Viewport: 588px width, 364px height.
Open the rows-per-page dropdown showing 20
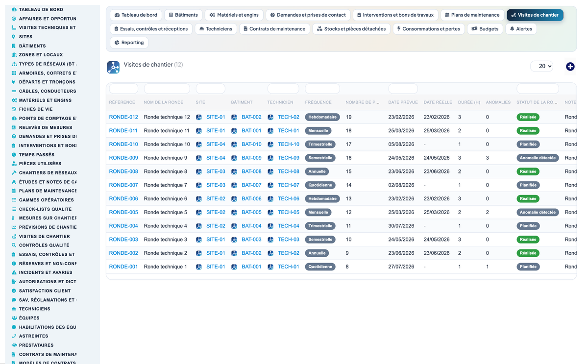pyautogui.click(x=541, y=66)
